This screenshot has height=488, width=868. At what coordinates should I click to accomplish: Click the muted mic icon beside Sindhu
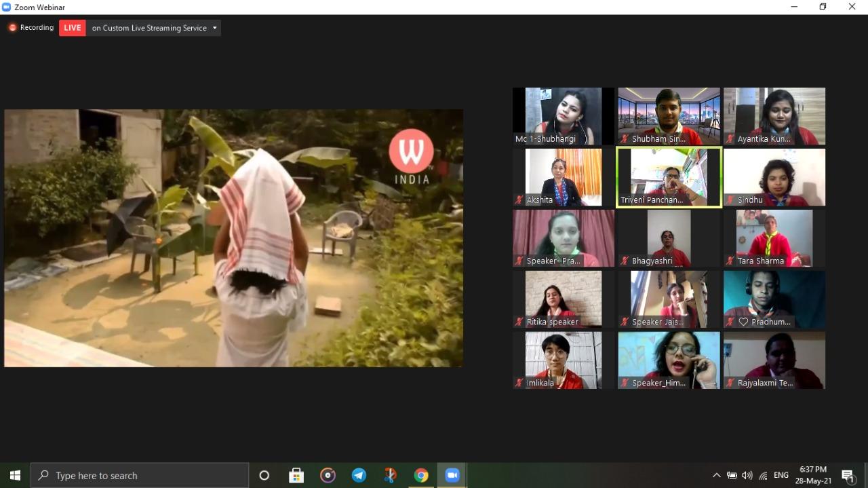click(x=730, y=200)
